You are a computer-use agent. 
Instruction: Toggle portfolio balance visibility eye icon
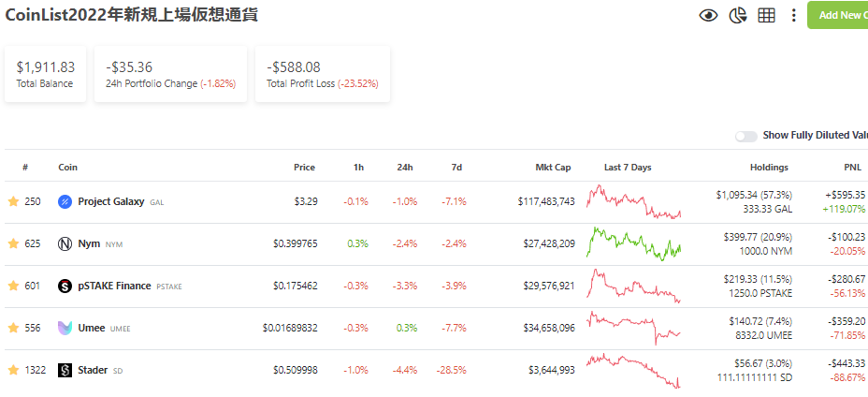[x=708, y=16]
